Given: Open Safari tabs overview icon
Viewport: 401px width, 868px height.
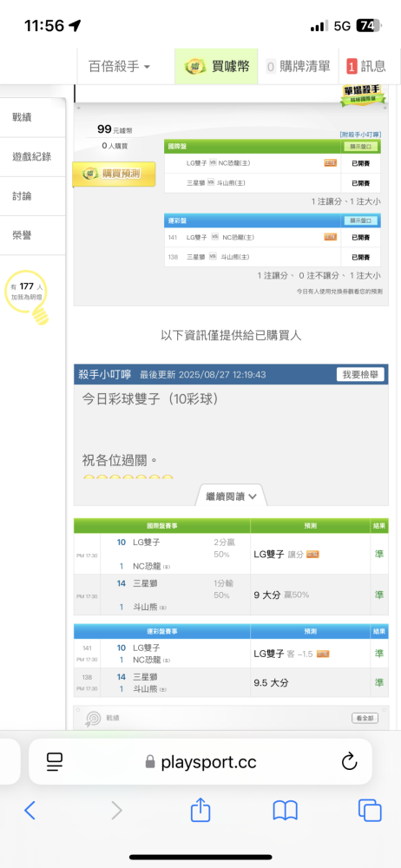Looking at the screenshot, I should (370, 811).
